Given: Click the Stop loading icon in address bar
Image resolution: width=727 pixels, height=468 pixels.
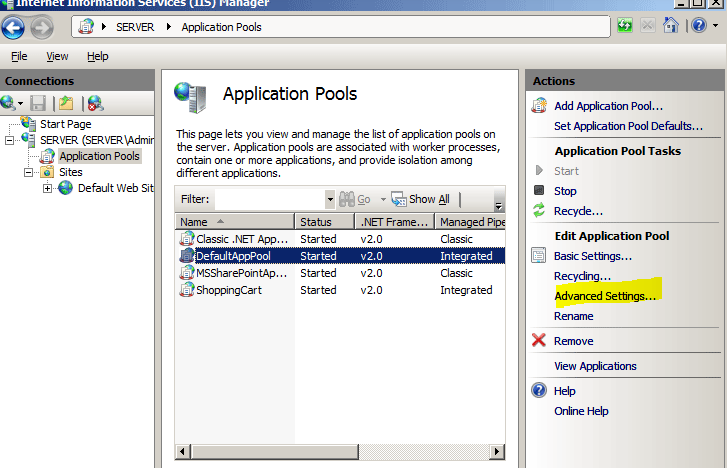Looking at the screenshot, I should pyautogui.click(x=648, y=25).
